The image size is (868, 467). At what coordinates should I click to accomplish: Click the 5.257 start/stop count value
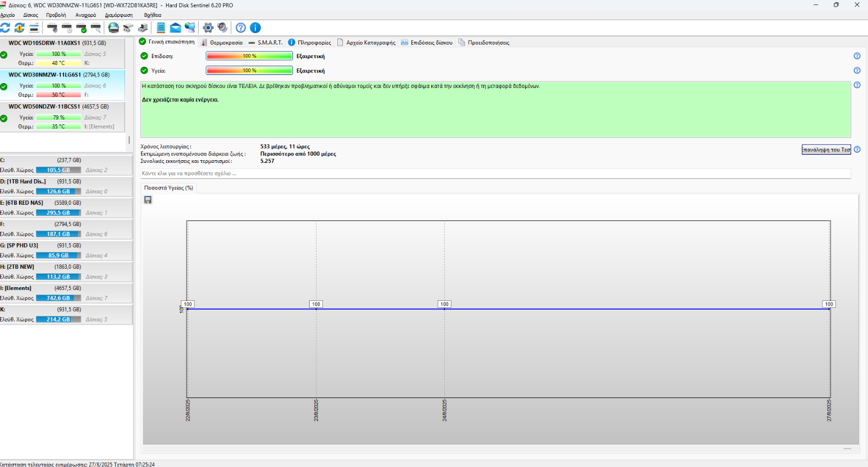click(267, 161)
